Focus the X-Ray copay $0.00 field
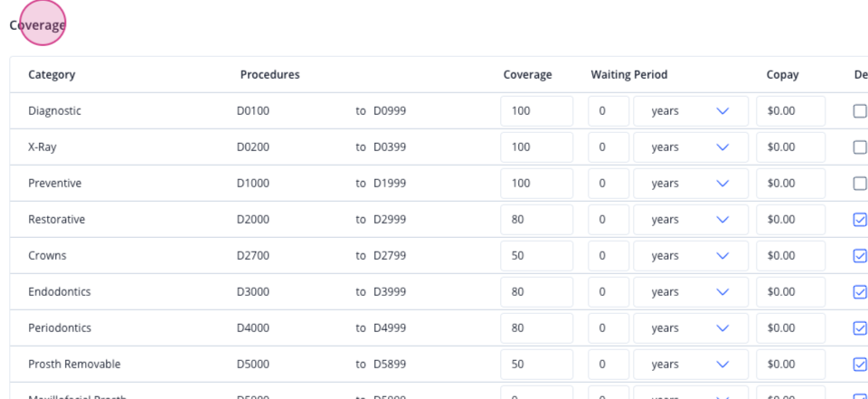The image size is (868, 399). [x=790, y=147]
